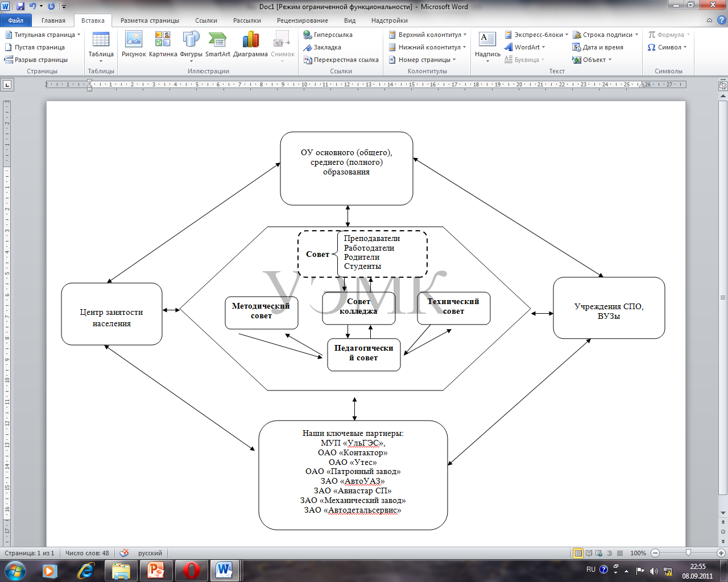Minimize the ribbon with the caret icon

pos(709,20)
